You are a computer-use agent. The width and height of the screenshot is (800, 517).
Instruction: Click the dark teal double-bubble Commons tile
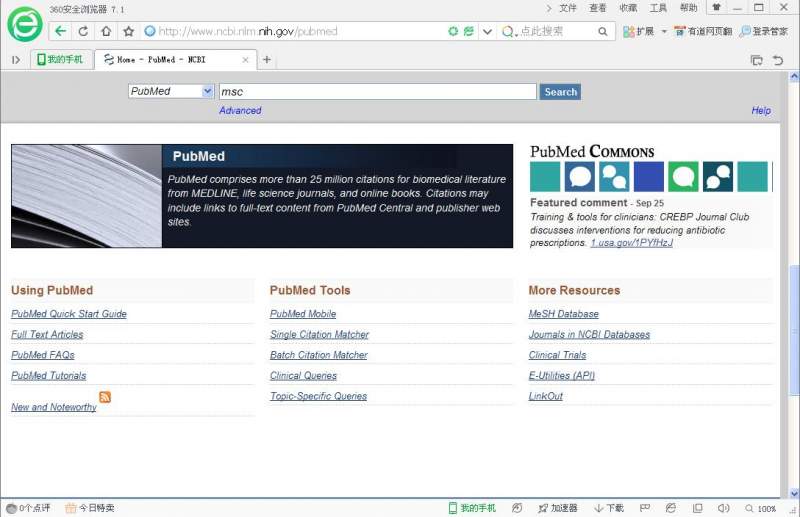tap(718, 177)
